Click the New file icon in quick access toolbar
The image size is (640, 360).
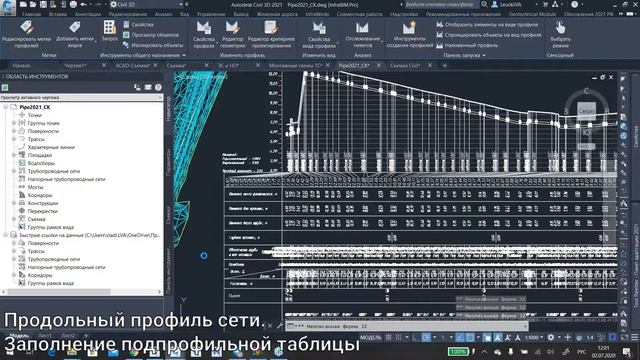[23, 4]
